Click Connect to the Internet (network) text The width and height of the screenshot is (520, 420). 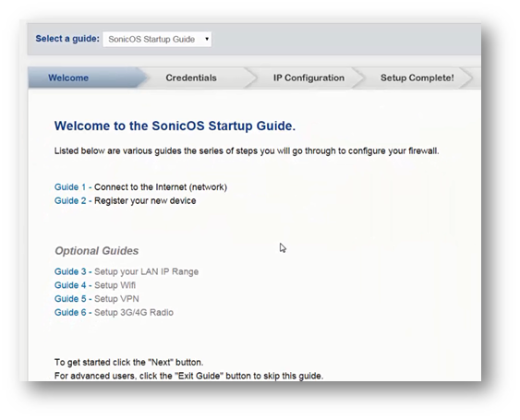(x=161, y=187)
